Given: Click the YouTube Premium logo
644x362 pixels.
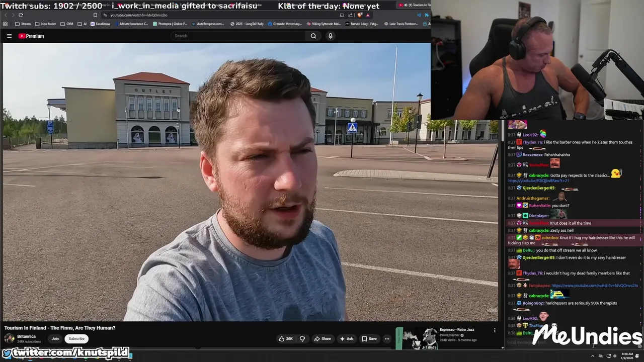Looking at the screenshot, I should (31, 36).
